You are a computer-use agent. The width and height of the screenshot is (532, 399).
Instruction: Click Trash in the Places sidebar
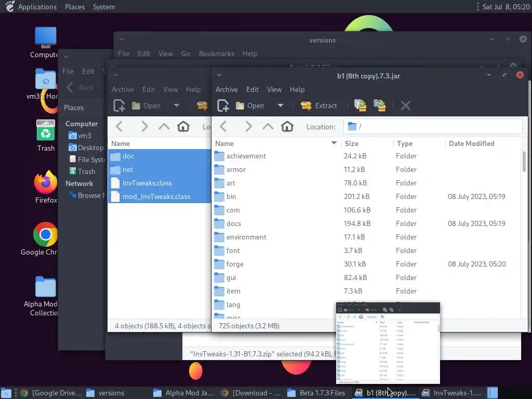coord(83,171)
